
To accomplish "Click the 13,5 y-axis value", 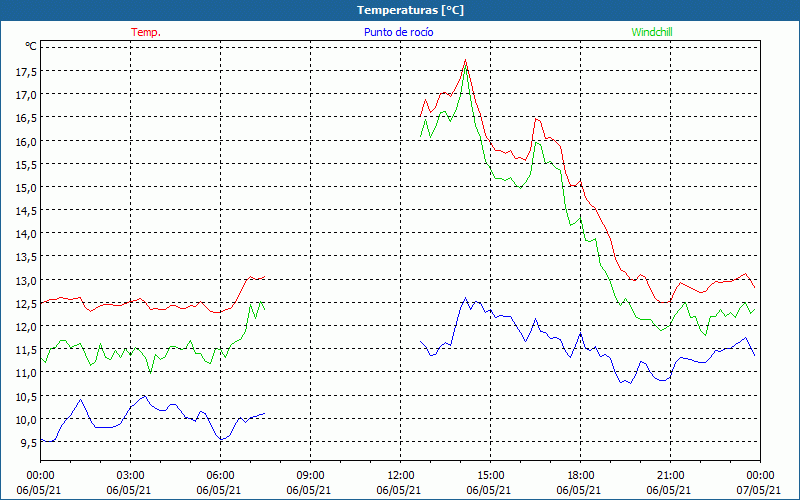I will (27, 257).
